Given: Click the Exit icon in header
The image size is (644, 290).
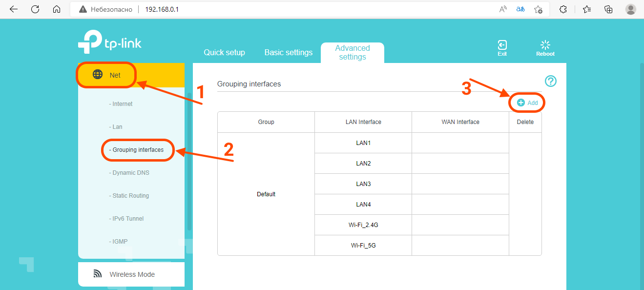Looking at the screenshot, I should click(502, 47).
